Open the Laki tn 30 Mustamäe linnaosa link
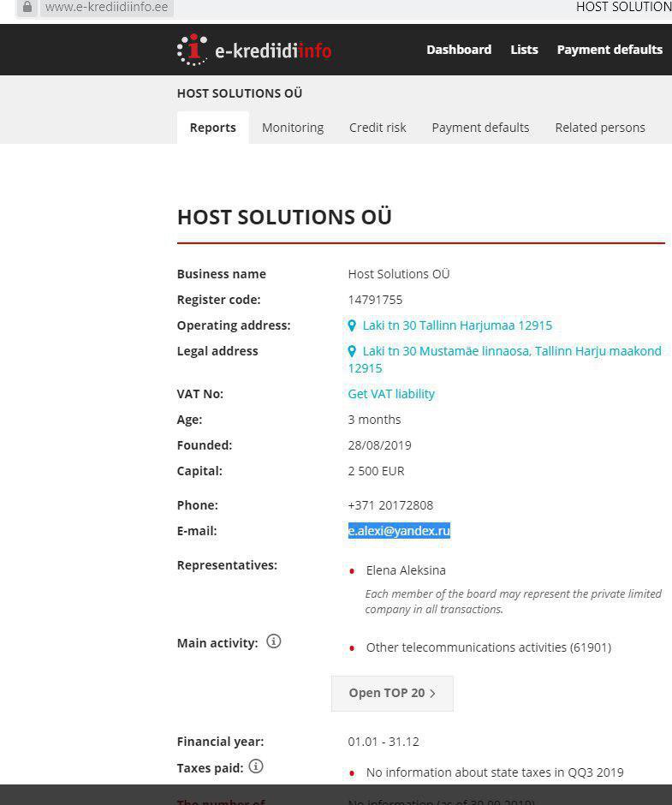 (504, 360)
